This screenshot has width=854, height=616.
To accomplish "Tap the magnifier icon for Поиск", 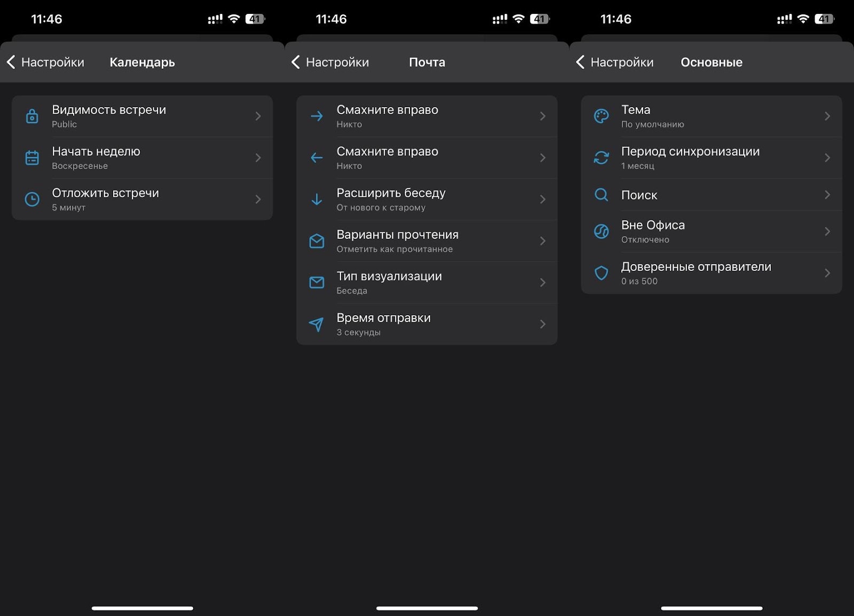I will pyautogui.click(x=602, y=195).
